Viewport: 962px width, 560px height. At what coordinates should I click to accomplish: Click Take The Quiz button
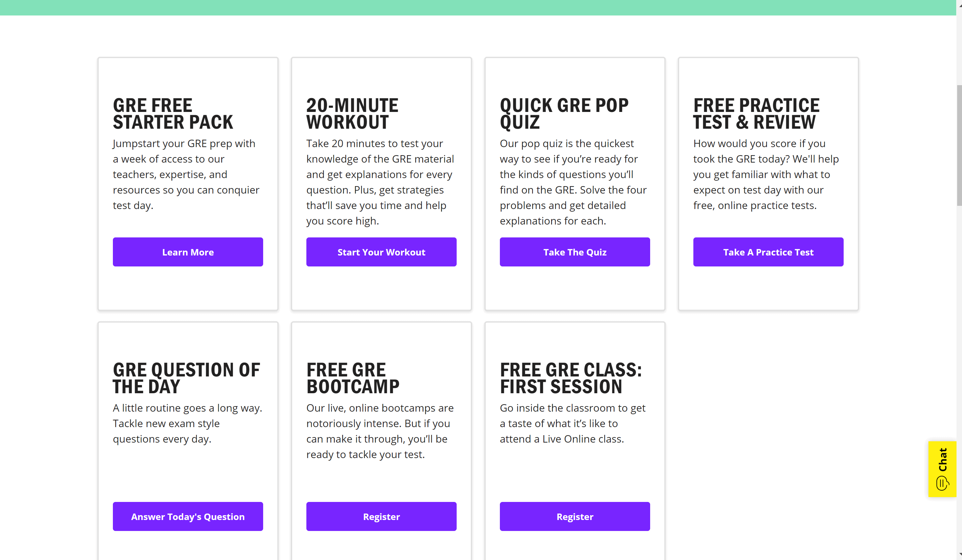tap(575, 252)
